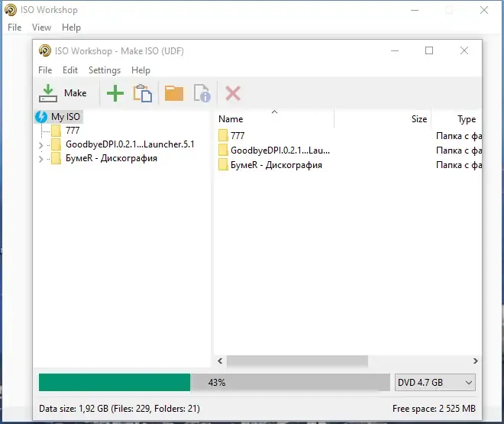Click folder icon of БумеR in tree
Screen dimensions: 504x424
point(56,158)
